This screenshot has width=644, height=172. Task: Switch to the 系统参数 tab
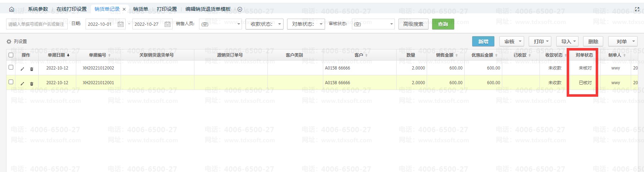click(x=38, y=9)
